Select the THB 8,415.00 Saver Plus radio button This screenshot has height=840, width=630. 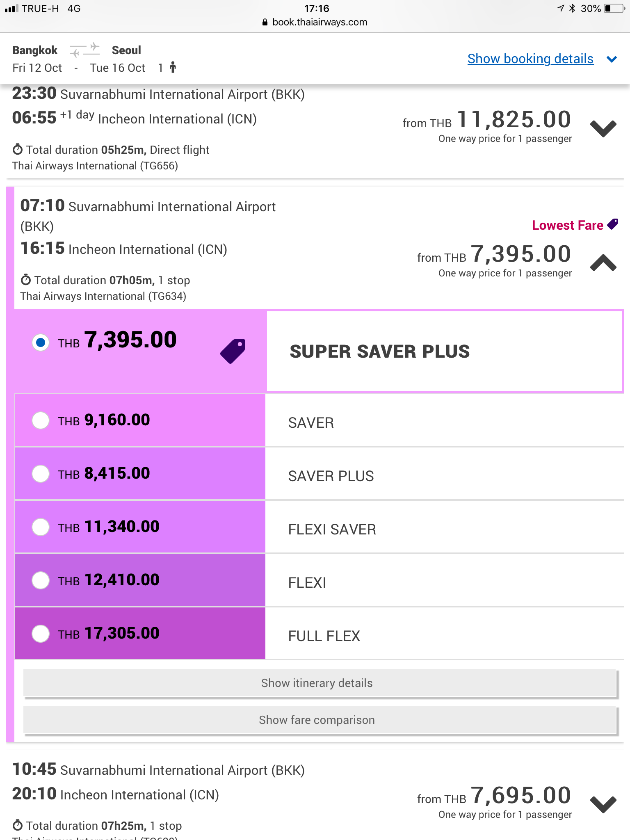coord(41,474)
